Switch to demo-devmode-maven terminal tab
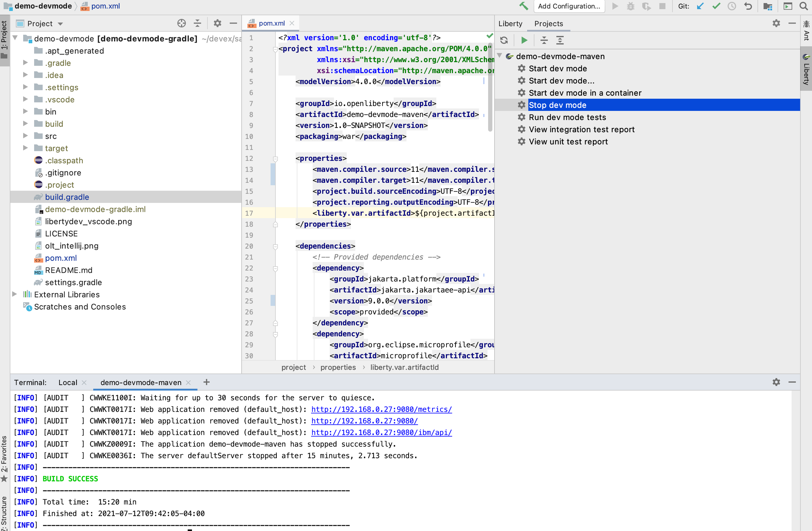 click(x=141, y=383)
